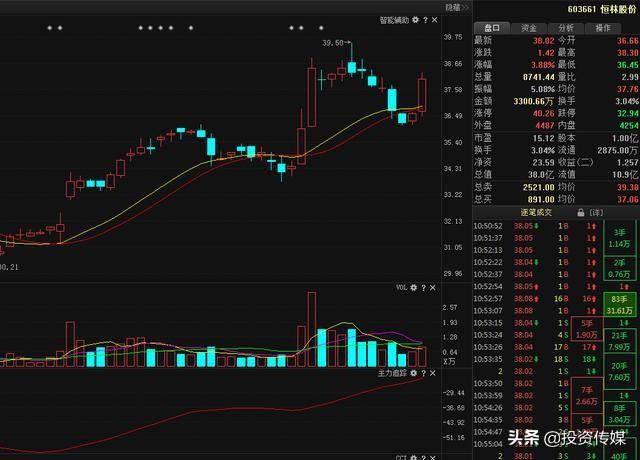Click the 总买 value 891.00
Viewport: 640px width, 460px height.
541,200
